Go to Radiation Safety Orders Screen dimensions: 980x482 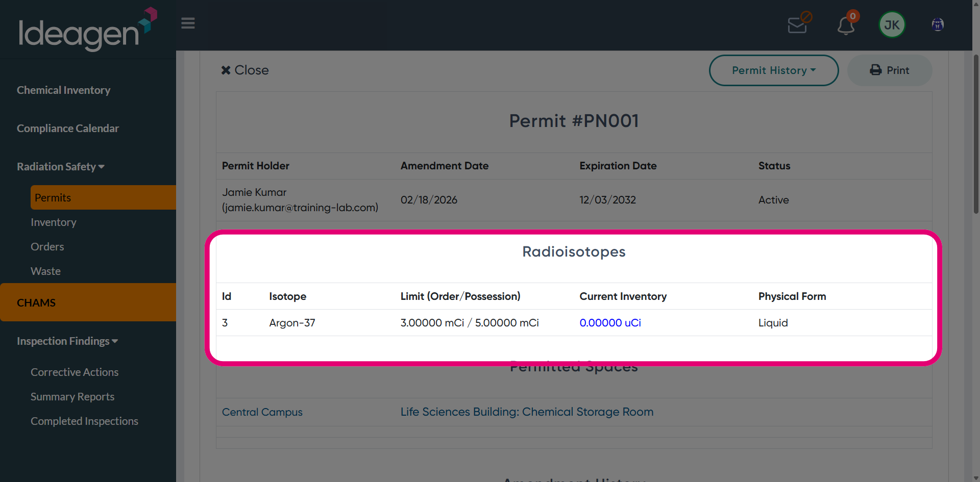47,247
